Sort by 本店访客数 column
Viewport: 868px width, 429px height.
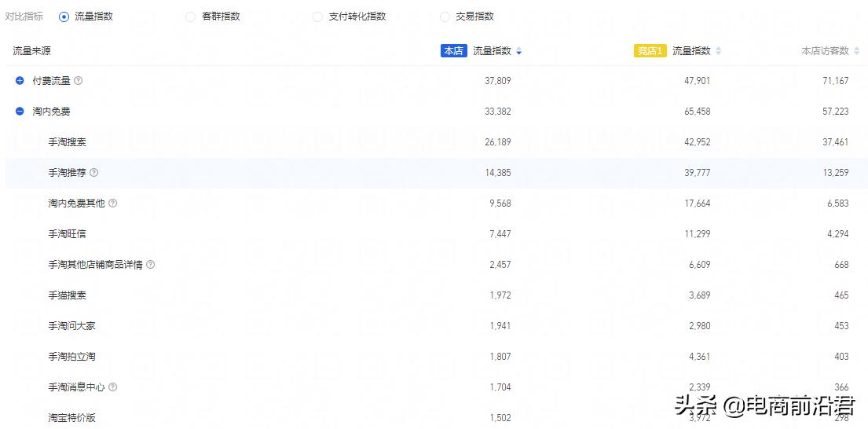click(x=856, y=51)
